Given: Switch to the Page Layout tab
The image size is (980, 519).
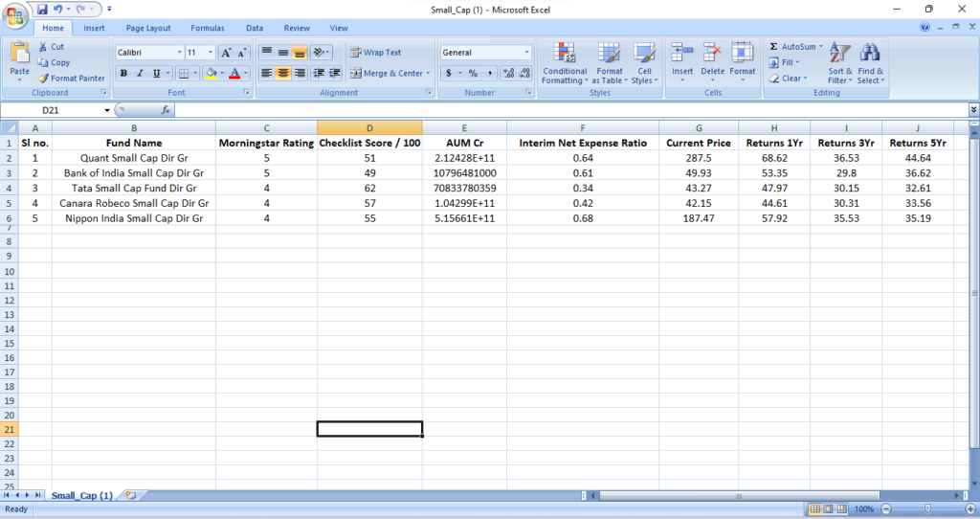Looking at the screenshot, I should [148, 28].
